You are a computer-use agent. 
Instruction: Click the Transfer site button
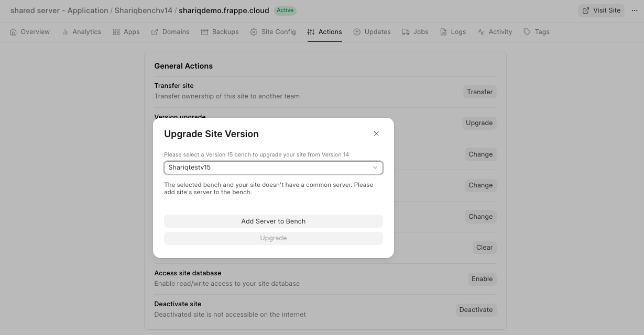point(479,92)
